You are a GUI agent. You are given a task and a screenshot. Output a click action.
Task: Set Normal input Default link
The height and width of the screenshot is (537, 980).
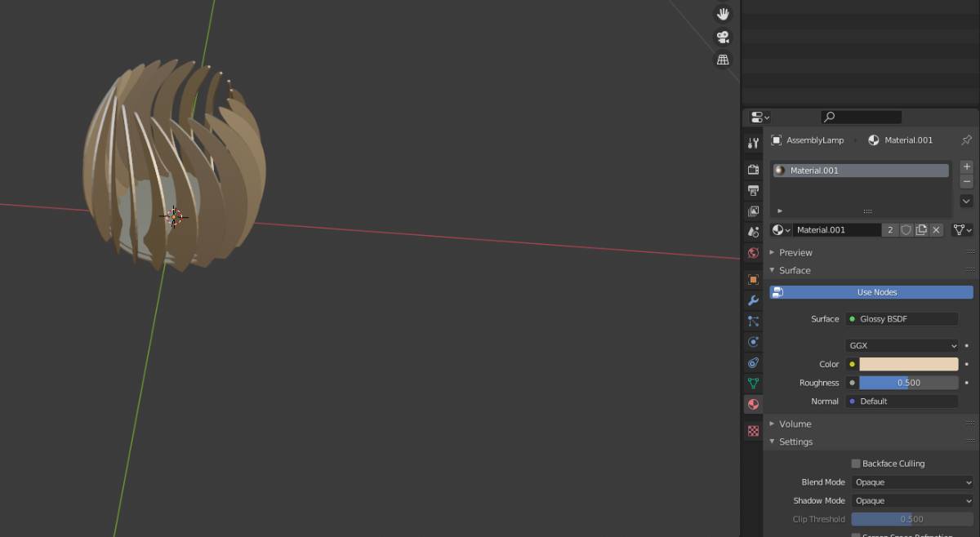click(x=902, y=402)
